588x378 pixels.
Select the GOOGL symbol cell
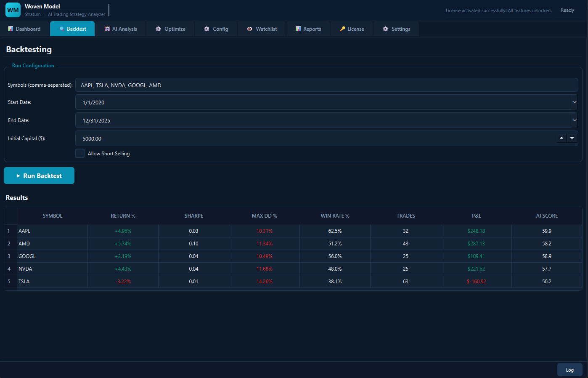pyautogui.click(x=53, y=256)
